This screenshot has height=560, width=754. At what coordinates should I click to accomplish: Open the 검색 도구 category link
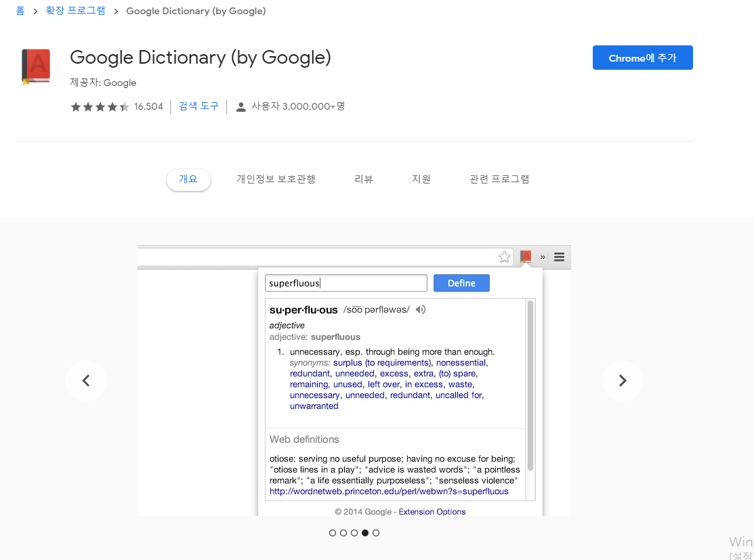point(198,106)
